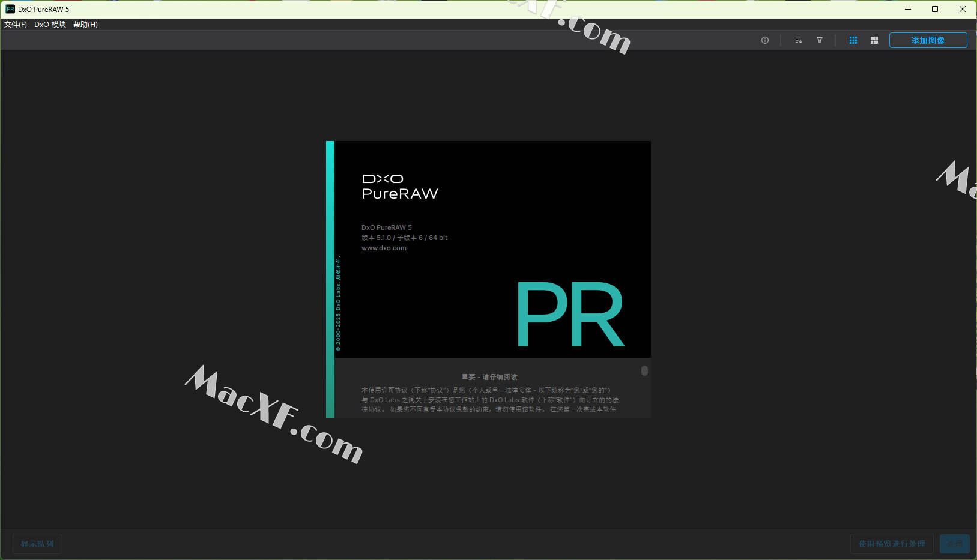
Task: Close the DxO PureRAW window
Action: 963,9
